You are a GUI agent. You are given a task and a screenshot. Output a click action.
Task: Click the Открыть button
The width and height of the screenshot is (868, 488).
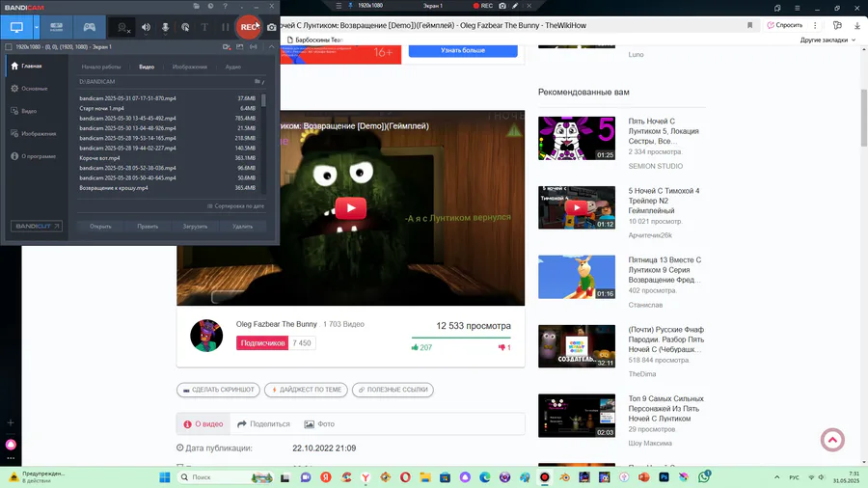[x=100, y=227]
